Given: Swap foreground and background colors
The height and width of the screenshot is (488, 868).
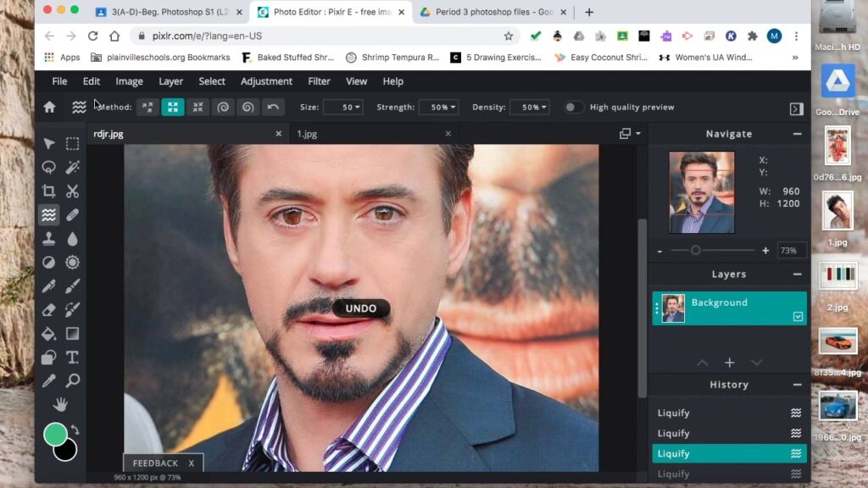Looking at the screenshot, I should tap(75, 430).
